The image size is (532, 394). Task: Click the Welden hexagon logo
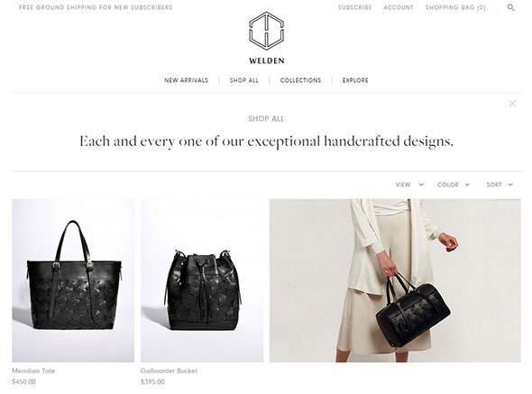(266, 31)
